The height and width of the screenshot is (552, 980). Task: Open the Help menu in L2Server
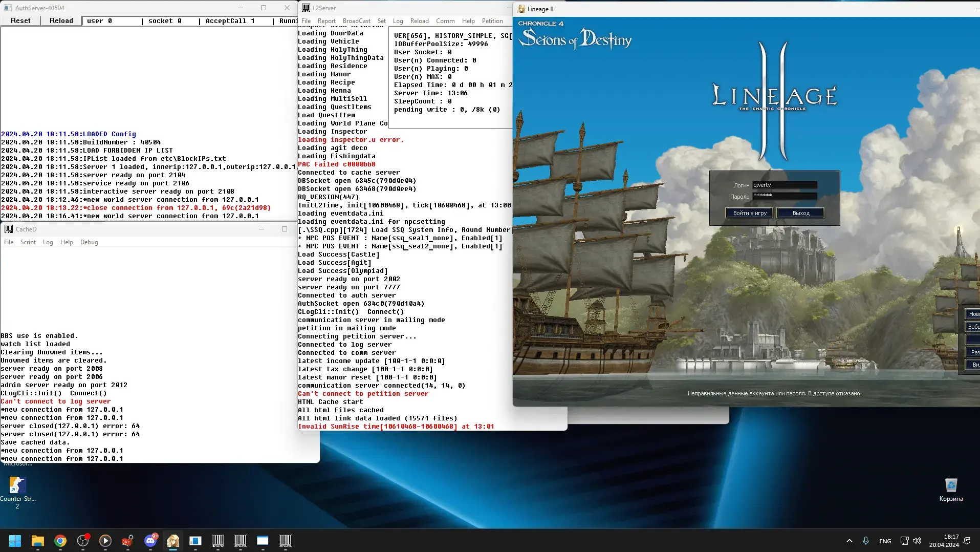pyautogui.click(x=468, y=21)
